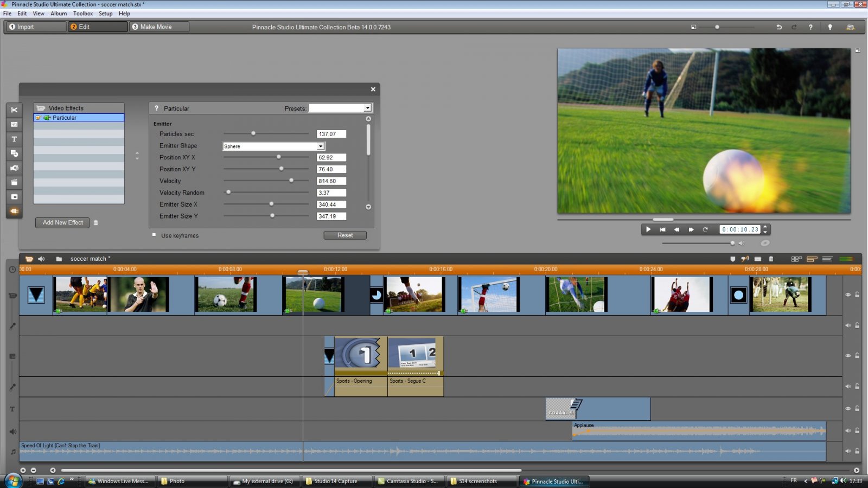Decrease the preview timecode with down stepper
Screen dimensions: 868x488
pyautogui.click(x=765, y=232)
